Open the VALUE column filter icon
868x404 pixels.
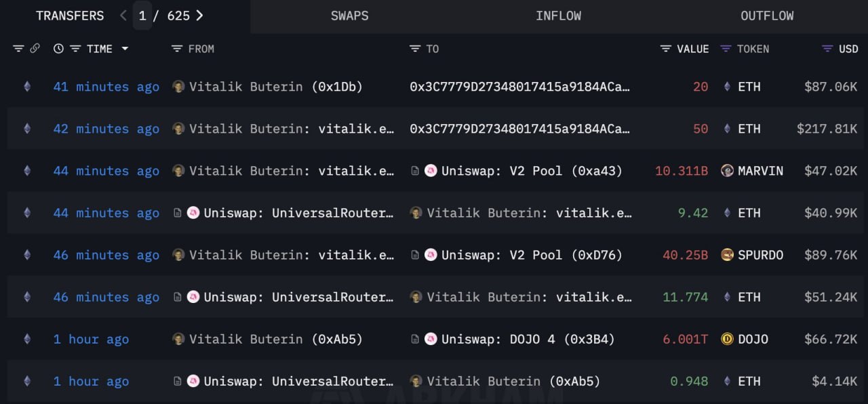[x=666, y=49]
